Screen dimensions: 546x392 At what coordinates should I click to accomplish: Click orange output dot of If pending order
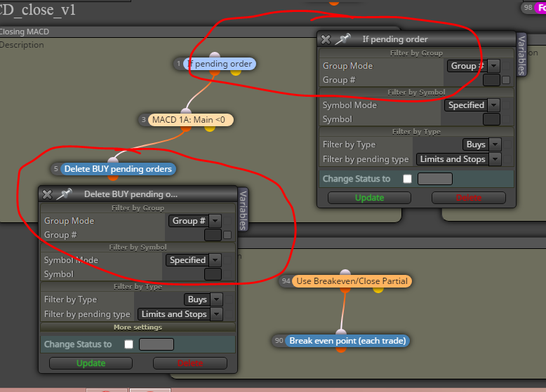pyautogui.click(x=215, y=72)
